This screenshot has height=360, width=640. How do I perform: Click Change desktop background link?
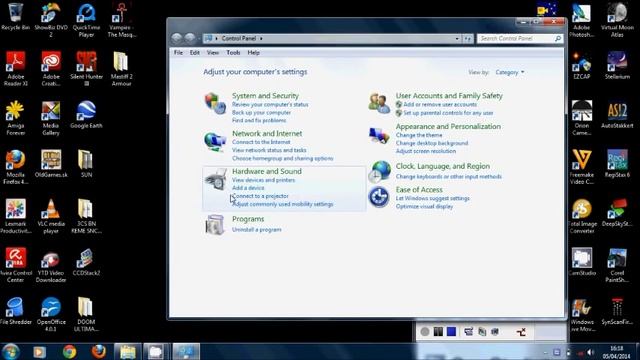click(x=432, y=143)
